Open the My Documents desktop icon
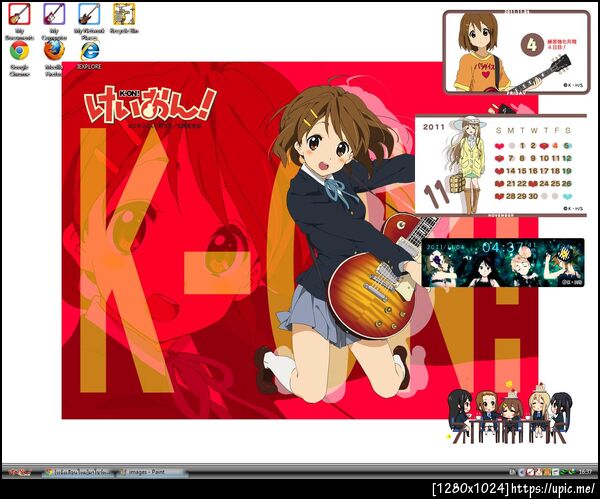 click(x=19, y=21)
